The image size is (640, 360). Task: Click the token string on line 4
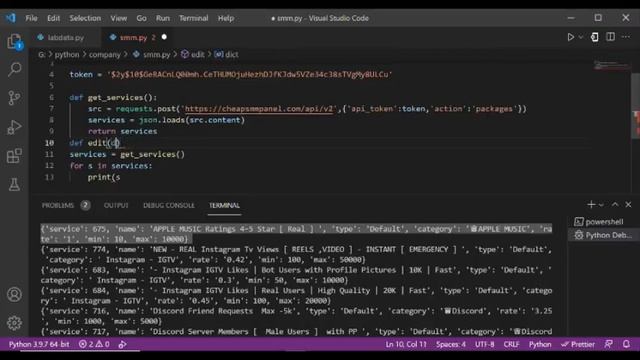[250, 75]
